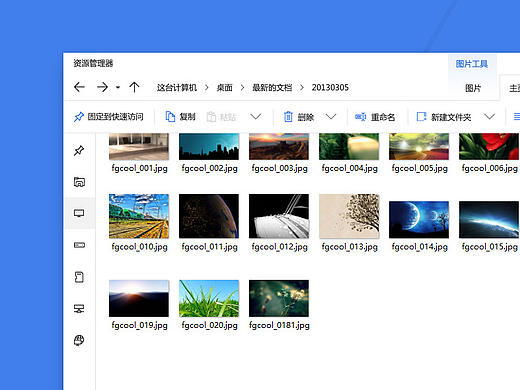Click the filename text fgcool_013.jpg
Viewport: 520px width, 390px height.
click(x=349, y=247)
